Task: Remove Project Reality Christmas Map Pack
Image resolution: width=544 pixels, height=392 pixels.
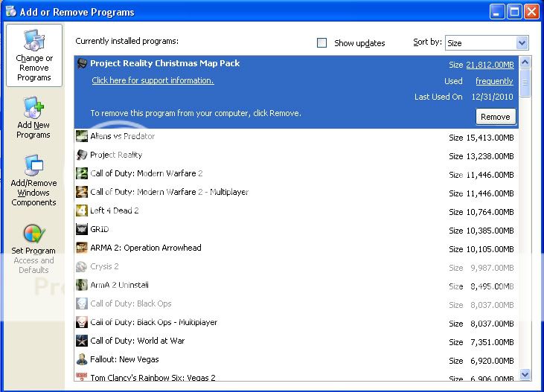Action: (x=495, y=117)
